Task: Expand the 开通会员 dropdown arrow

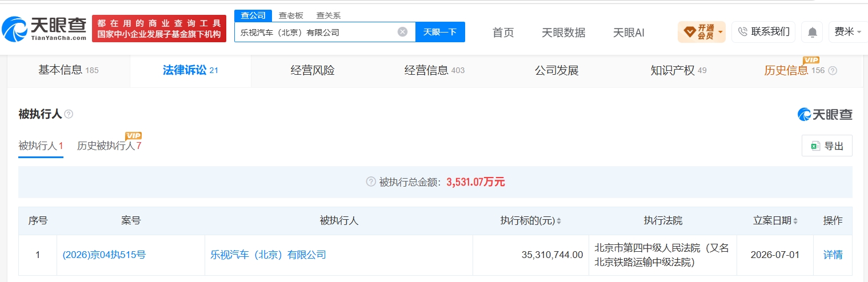Action: pyautogui.click(x=721, y=32)
